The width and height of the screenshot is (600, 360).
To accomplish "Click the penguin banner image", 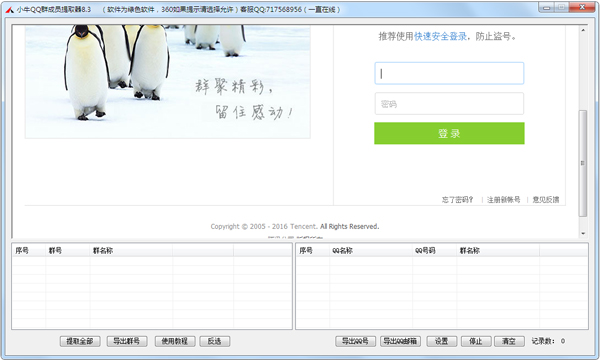I will [x=168, y=81].
